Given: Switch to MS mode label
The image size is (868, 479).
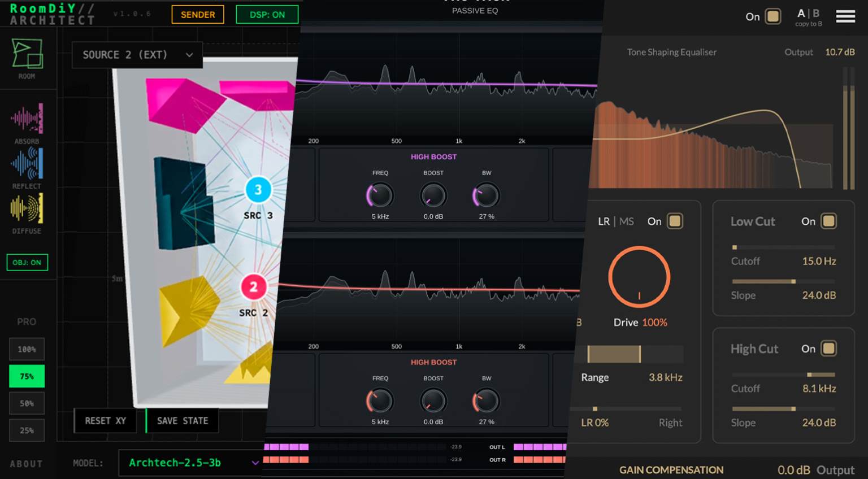Looking at the screenshot, I should point(627,221).
